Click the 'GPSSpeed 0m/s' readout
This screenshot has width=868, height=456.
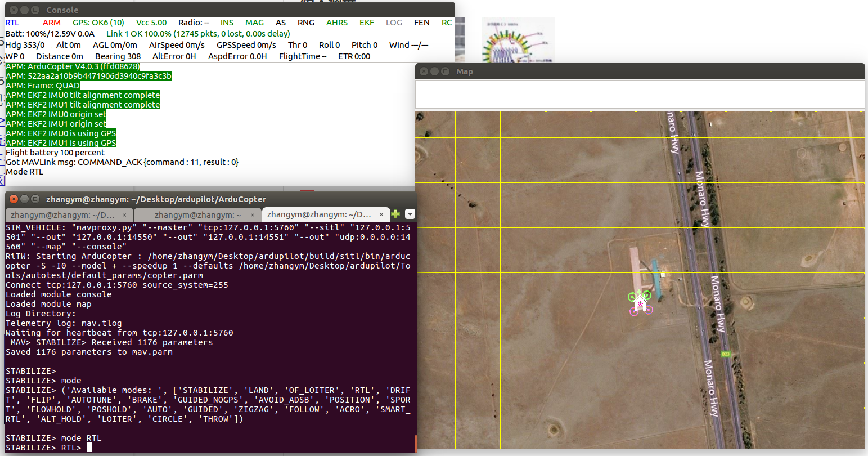point(246,45)
